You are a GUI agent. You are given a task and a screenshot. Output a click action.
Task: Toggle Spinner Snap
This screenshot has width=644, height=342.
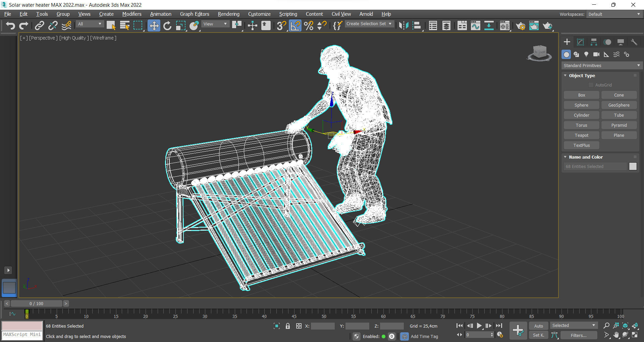322,25
